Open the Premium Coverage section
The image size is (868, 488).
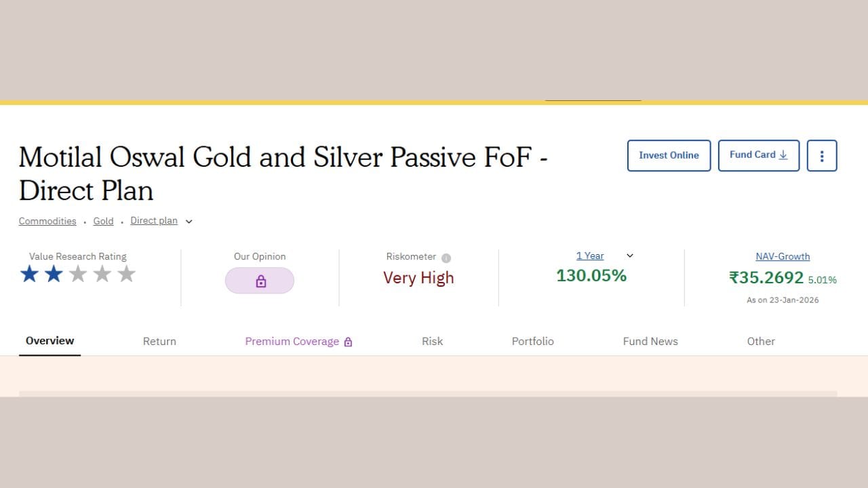coord(292,341)
